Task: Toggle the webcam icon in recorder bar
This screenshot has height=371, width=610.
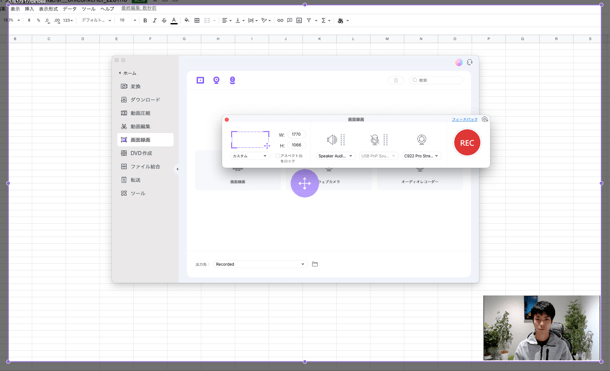Action: [421, 139]
